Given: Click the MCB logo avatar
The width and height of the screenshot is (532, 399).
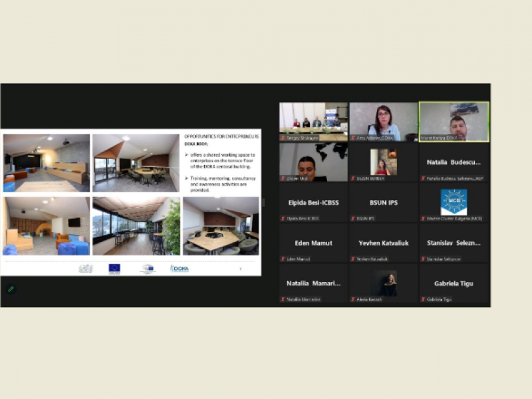Looking at the screenshot, I should coord(454,201).
